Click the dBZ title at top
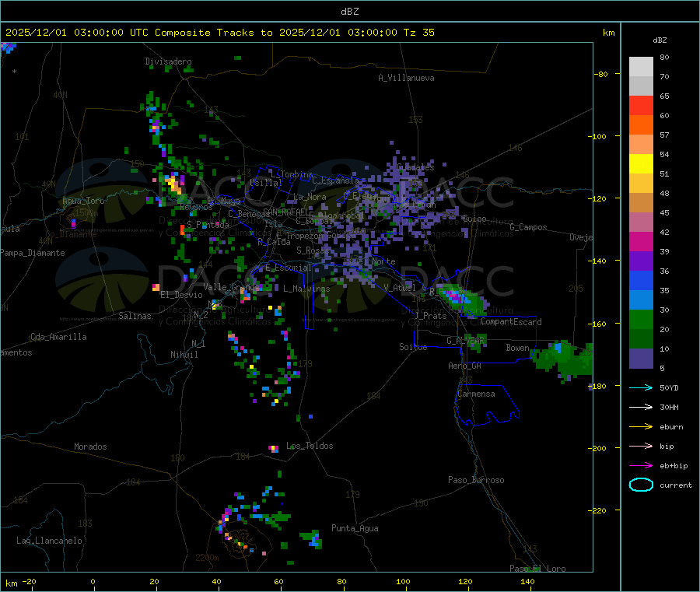The width and height of the screenshot is (700, 592). (x=349, y=12)
